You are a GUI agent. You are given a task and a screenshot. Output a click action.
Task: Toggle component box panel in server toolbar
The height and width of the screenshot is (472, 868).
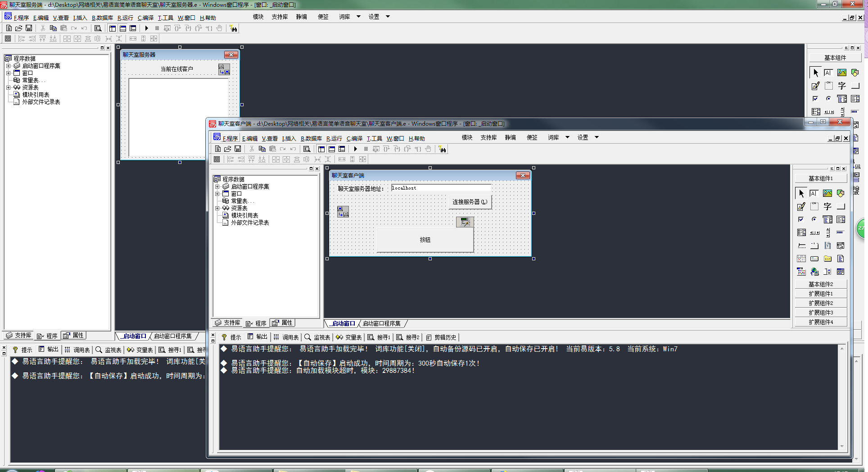tap(133, 28)
